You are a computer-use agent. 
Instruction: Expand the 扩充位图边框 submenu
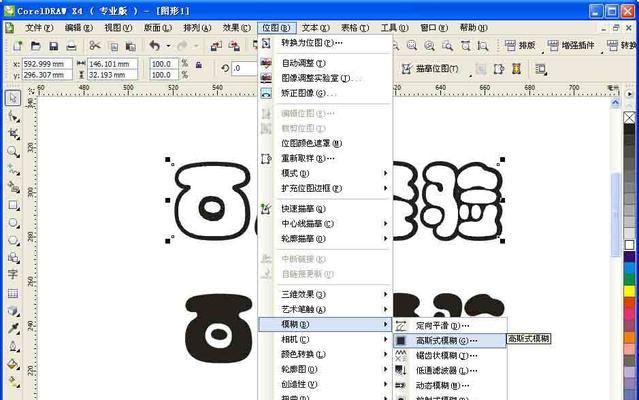click(x=325, y=188)
